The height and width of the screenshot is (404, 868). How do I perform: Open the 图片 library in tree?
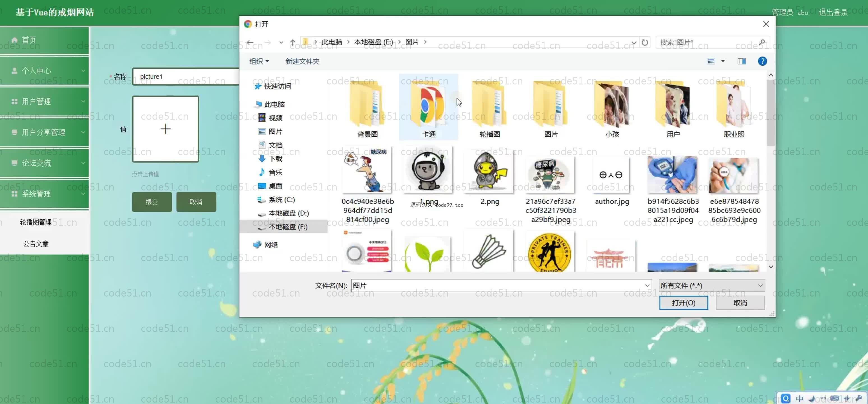pyautogui.click(x=271, y=132)
